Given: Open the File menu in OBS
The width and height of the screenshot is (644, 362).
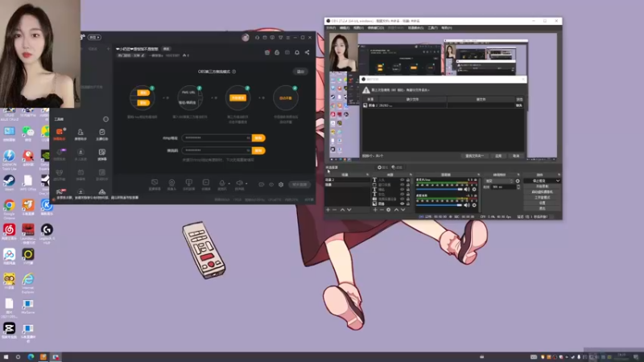Looking at the screenshot, I should tap(331, 28).
